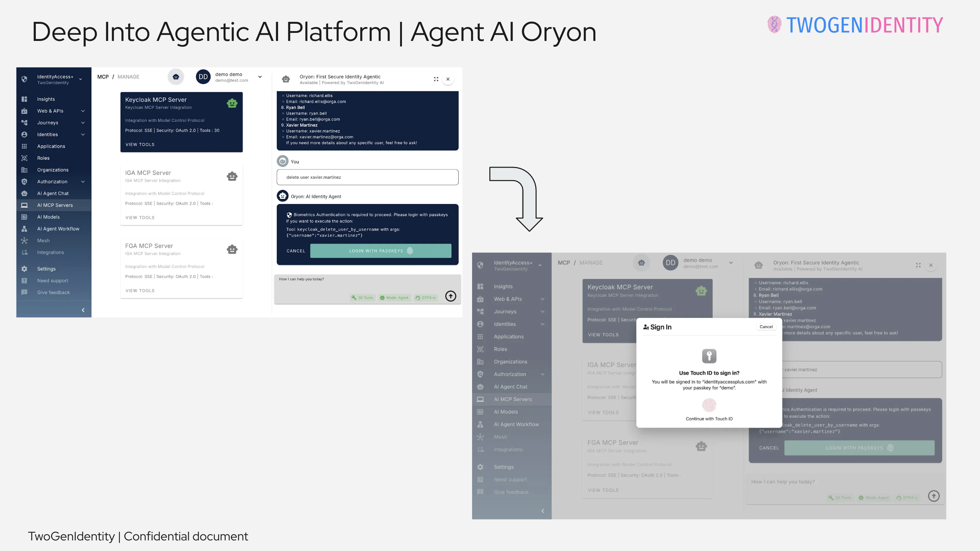Click round agent robot button beside undimmed MCP / MANAGE breadcrumb
This screenshot has height=551, width=980.
(x=176, y=77)
